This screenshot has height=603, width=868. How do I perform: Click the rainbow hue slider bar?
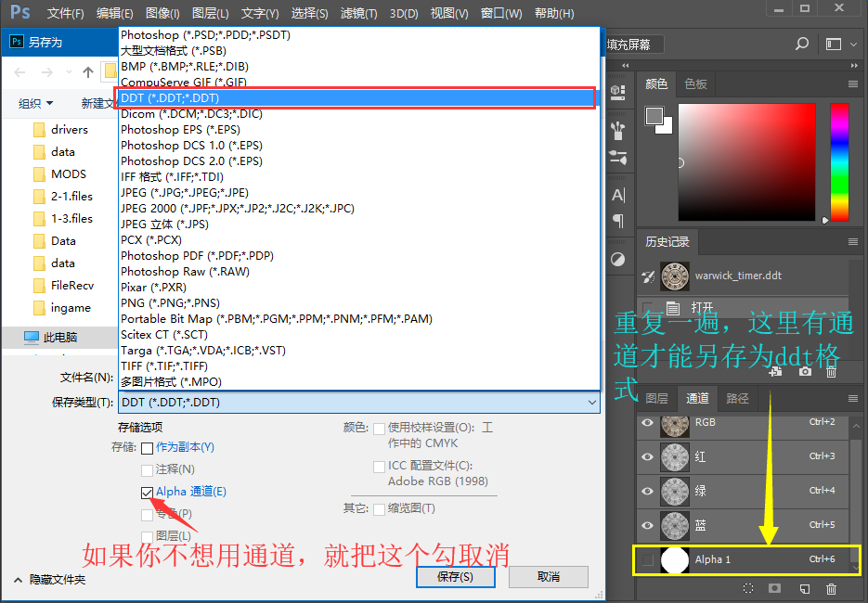click(x=839, y=162)
